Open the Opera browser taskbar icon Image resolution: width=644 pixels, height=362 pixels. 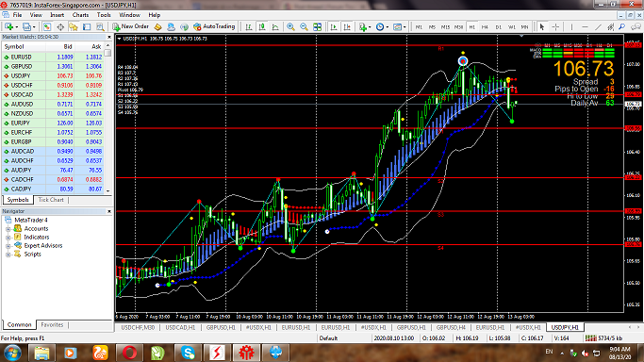(129, 353)
